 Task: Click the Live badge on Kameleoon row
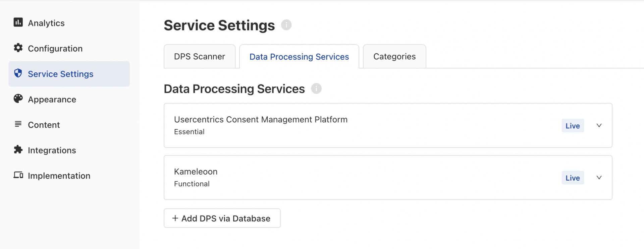point(573,178)
